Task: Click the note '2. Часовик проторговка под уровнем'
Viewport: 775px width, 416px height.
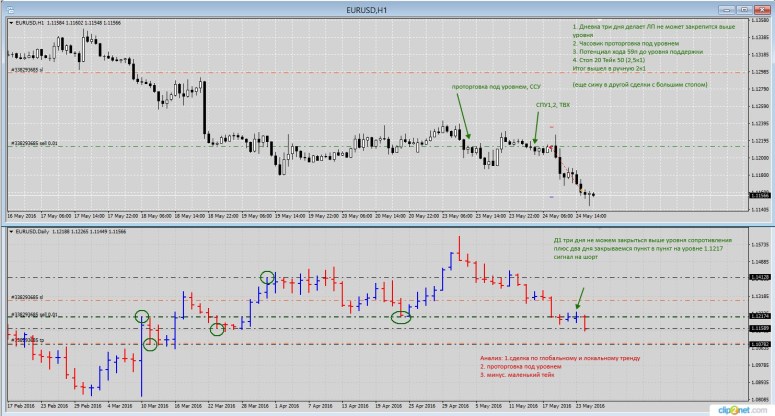Action: pos(626,43)
